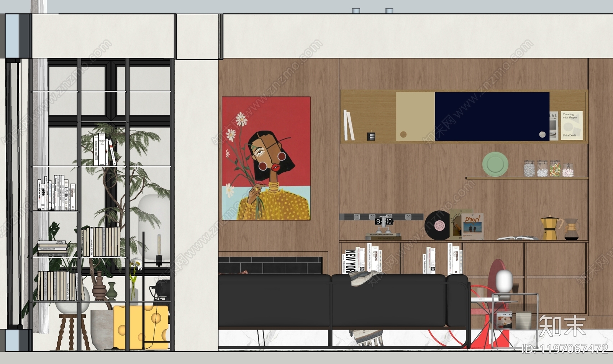This screenshot has width=613, height=364.
Task: Click the yellow moka pot
Action: [x=550, y=228]
